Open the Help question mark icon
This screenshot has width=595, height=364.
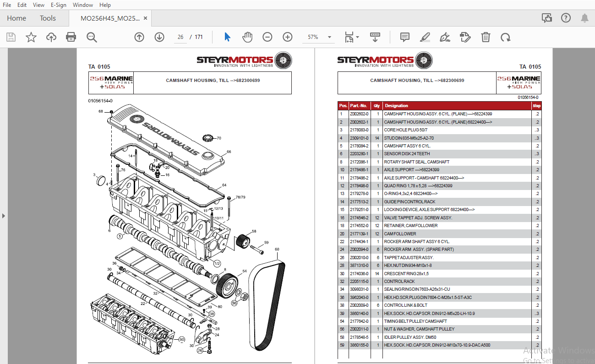click(566, 18)
